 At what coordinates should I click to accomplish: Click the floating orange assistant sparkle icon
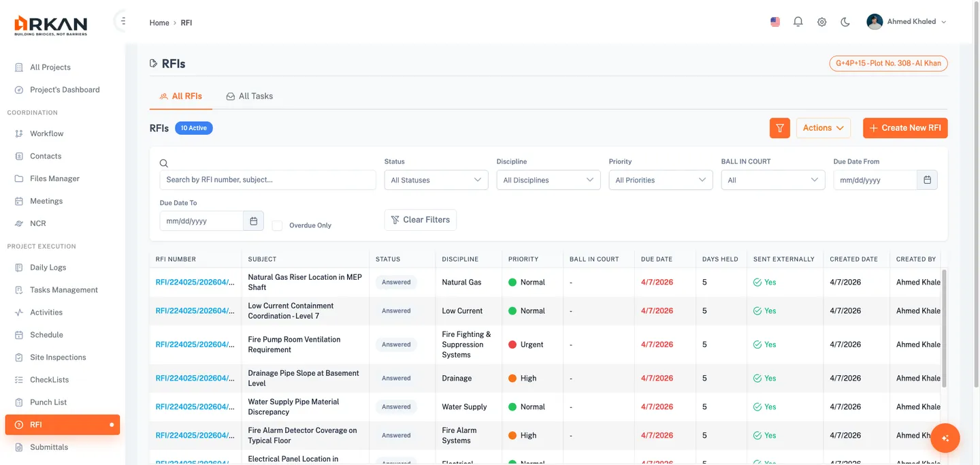[945, 438]
